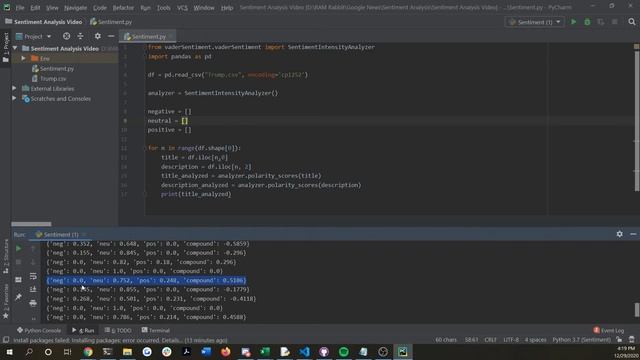The width and height of the screenshot is (640, 360).
Task: Click the Locate/Scroll from Source icon in Project panel
Action: click(66, 36)
